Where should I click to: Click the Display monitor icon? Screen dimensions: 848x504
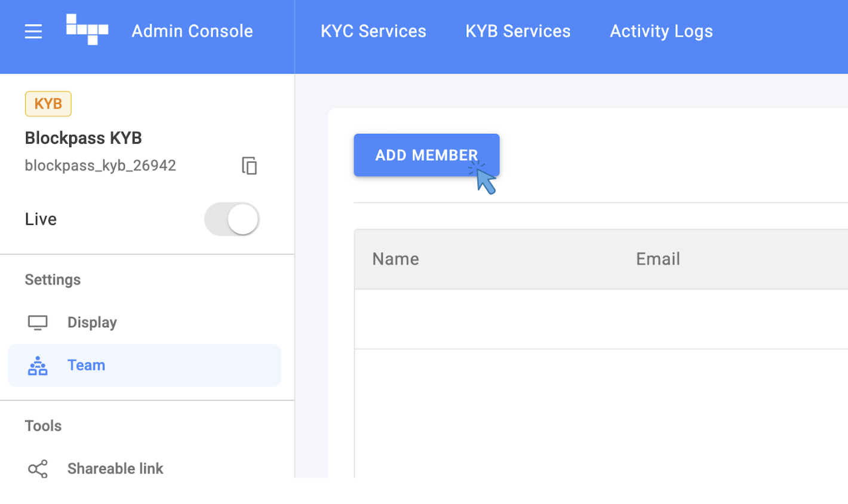(x=38, y=322)
